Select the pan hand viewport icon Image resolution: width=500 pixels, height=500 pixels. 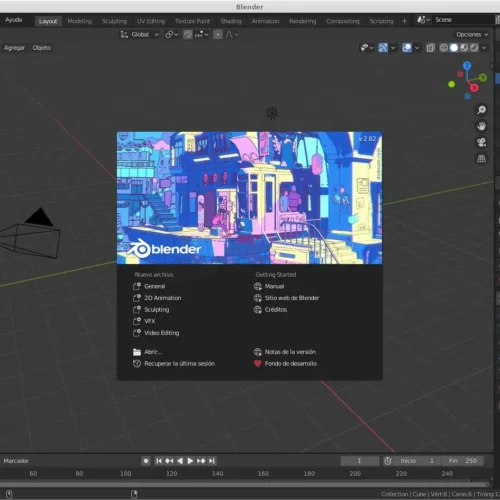coord(481,126)
